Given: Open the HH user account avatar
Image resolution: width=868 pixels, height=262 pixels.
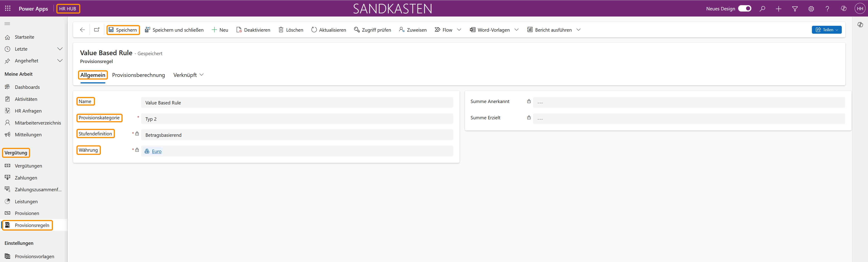Looking at the screenshot, I should [860, 9].
